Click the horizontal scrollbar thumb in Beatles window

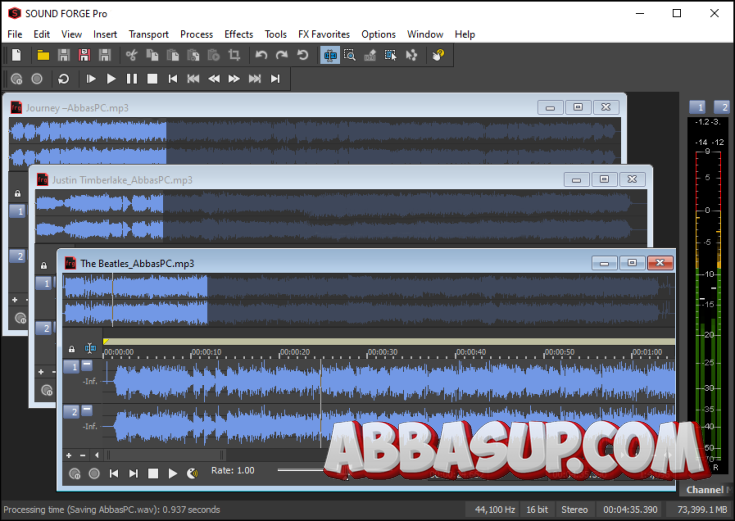coord(166,455)
